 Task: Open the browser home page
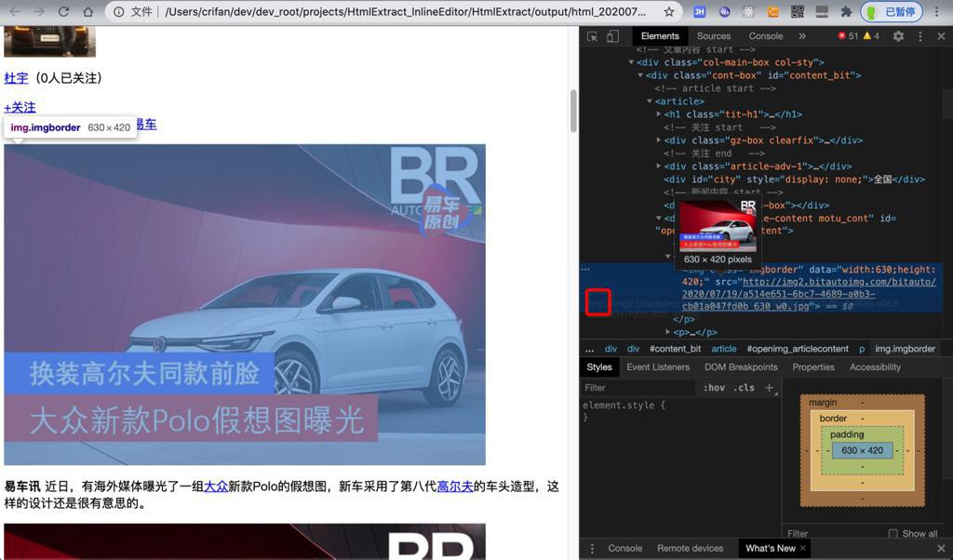tap(88, 11)
